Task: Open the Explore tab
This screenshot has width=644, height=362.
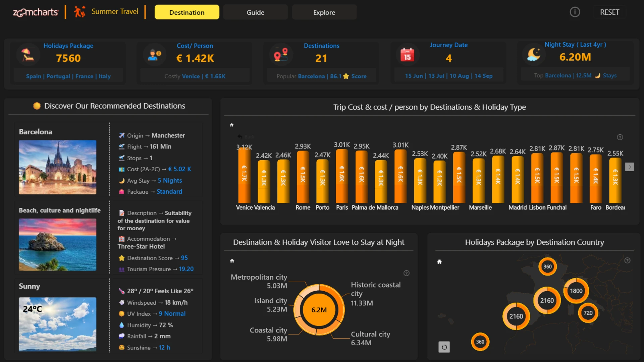Action: tap(324, 12)
